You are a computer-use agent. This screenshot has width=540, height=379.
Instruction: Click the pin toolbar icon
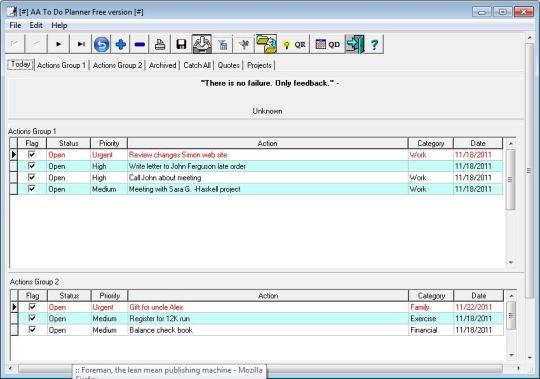244,44
